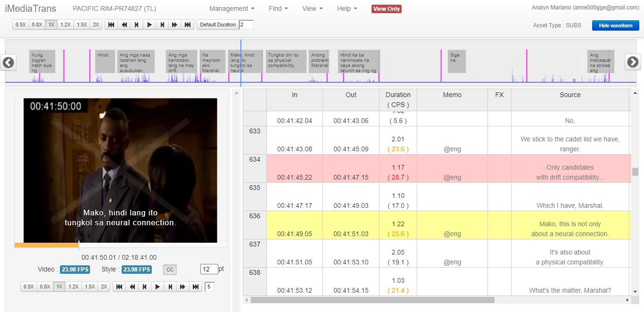Click source text 'Which I have, Marshal.'
The image size is (644, 312).
click(x=570, y=205)
